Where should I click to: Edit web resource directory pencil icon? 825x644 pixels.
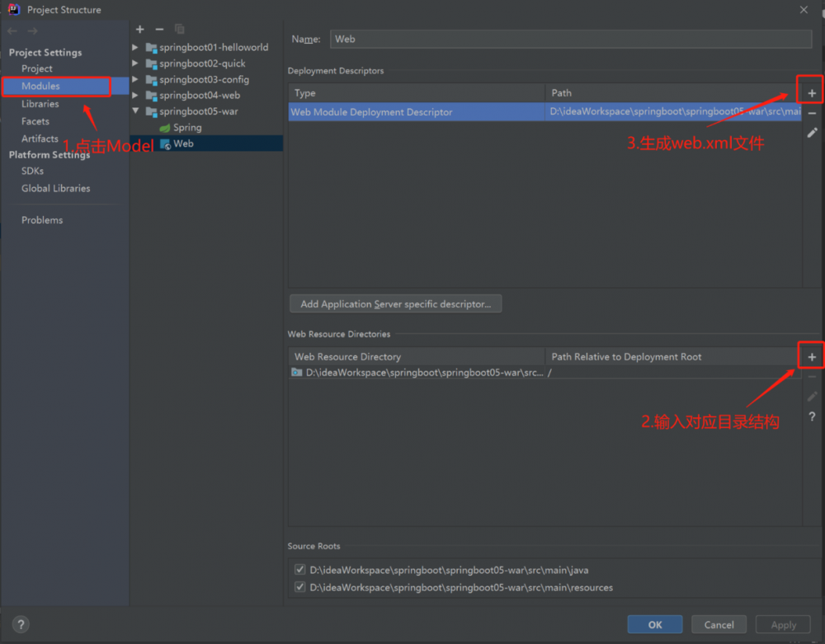[812, 397]
